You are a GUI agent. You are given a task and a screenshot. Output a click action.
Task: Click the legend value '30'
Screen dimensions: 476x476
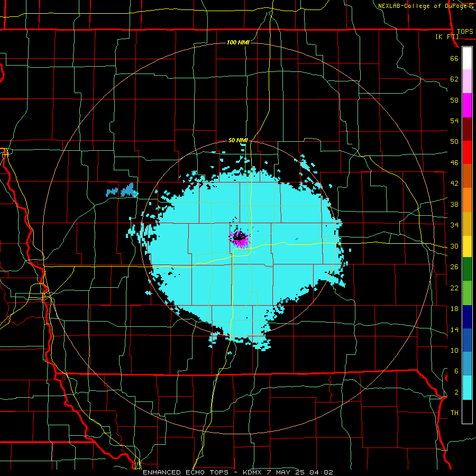[454, 246]
